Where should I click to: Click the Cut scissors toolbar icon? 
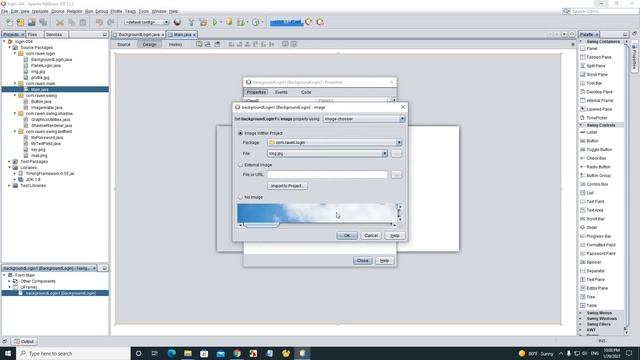60,22
